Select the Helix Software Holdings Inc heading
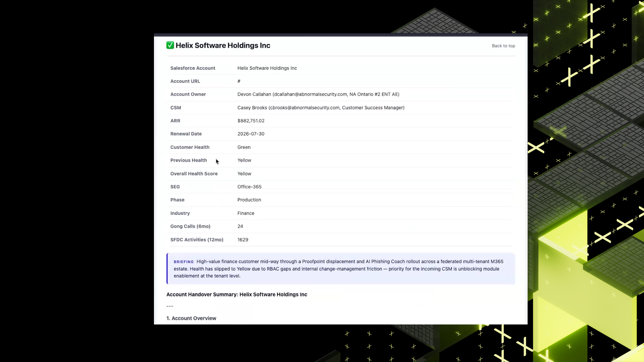644x362 pixels. tap(223, 45)
